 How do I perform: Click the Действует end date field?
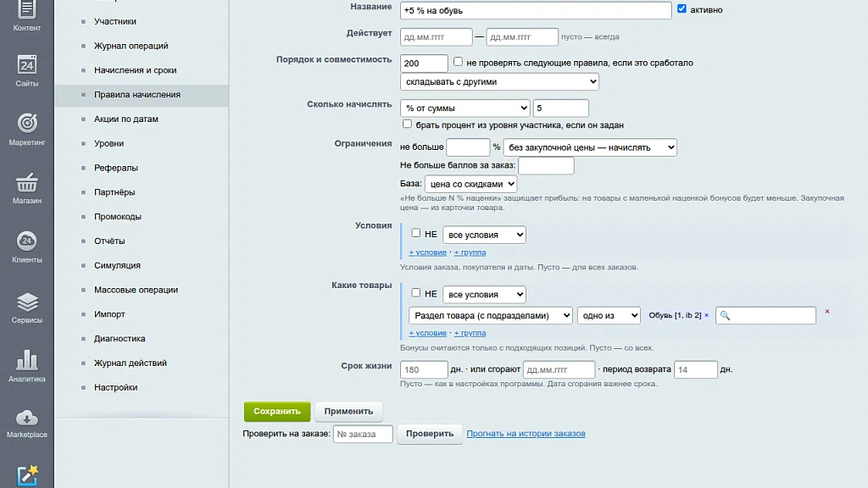pos(522,37)
